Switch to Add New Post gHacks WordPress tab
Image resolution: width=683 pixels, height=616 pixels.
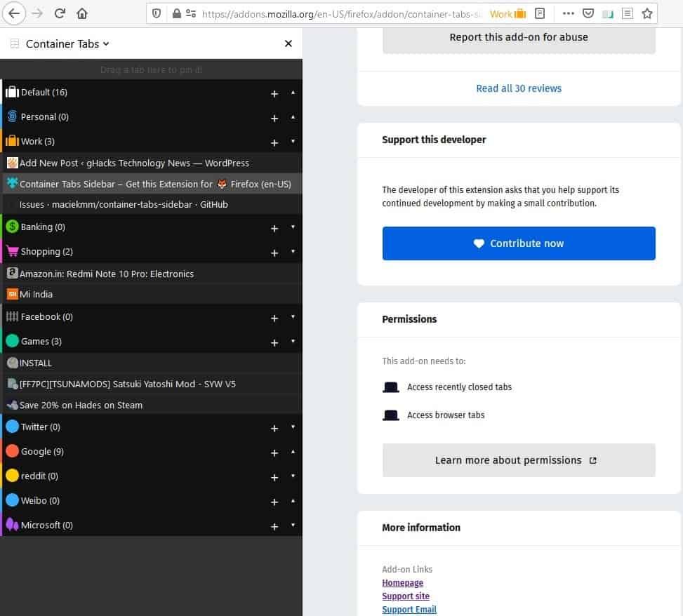(x=152, y=163)
